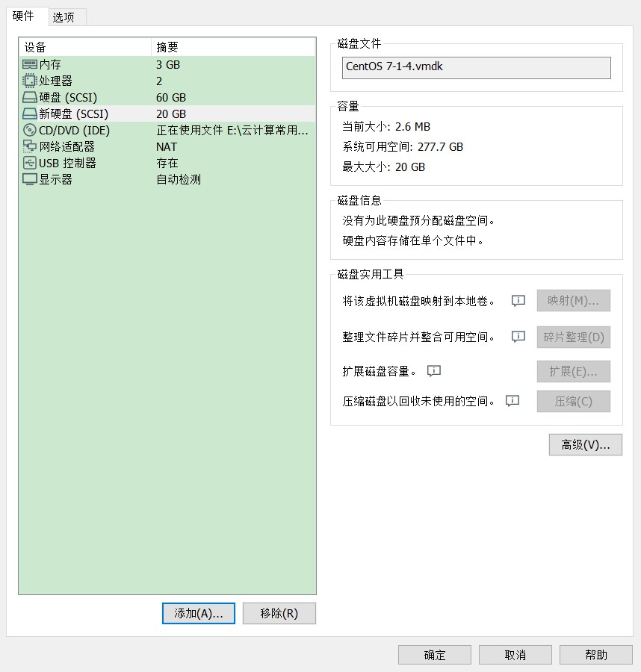
Task: Open info tooltip for compressing disk
Action: click(513, 401)
